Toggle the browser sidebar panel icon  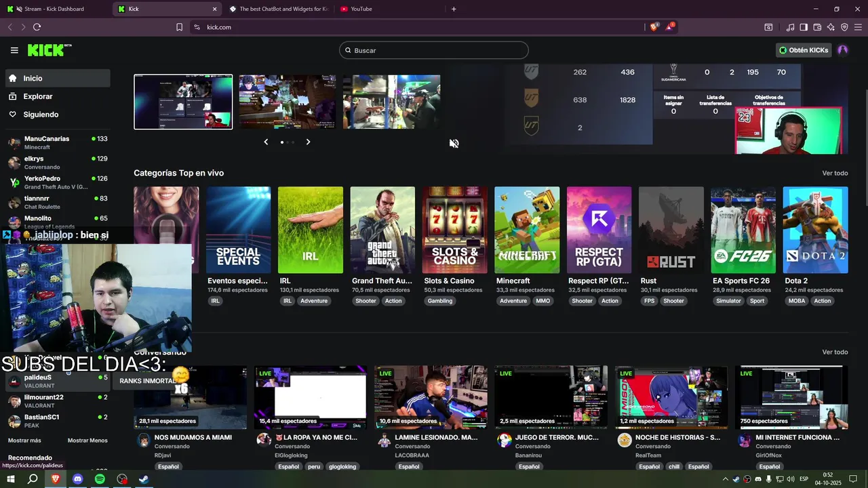[x=804, y=27]
